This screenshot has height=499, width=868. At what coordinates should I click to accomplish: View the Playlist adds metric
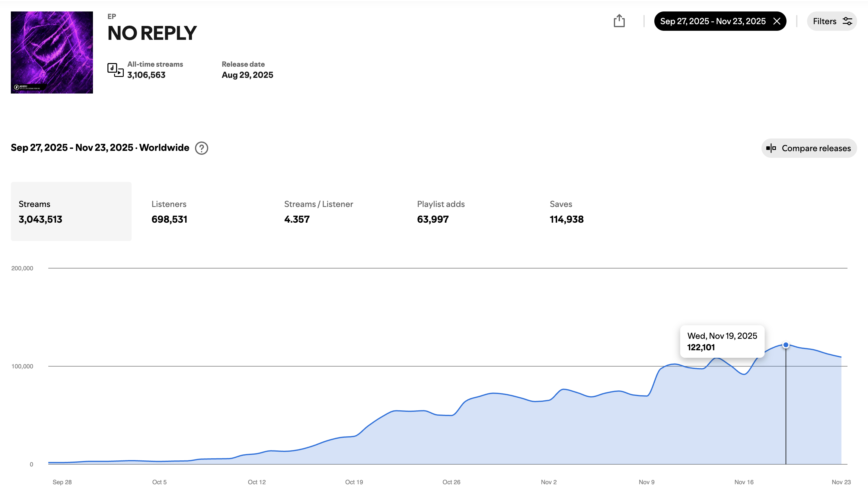point(441,211)
